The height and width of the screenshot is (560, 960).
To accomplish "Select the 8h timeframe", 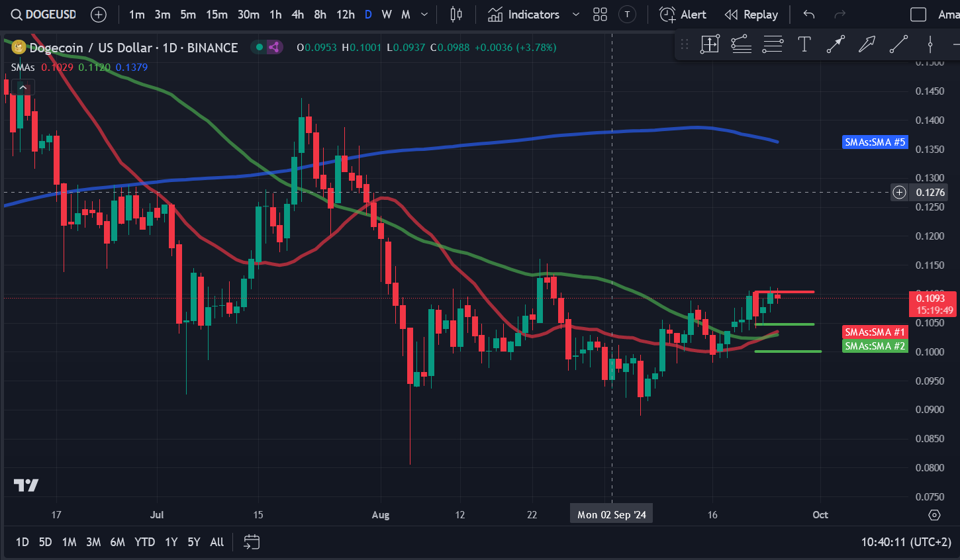I will pos(320,15).
